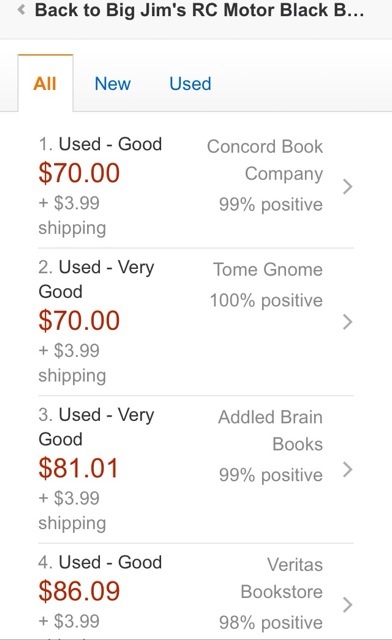Select the $81.01 price listing

[78, 468]
